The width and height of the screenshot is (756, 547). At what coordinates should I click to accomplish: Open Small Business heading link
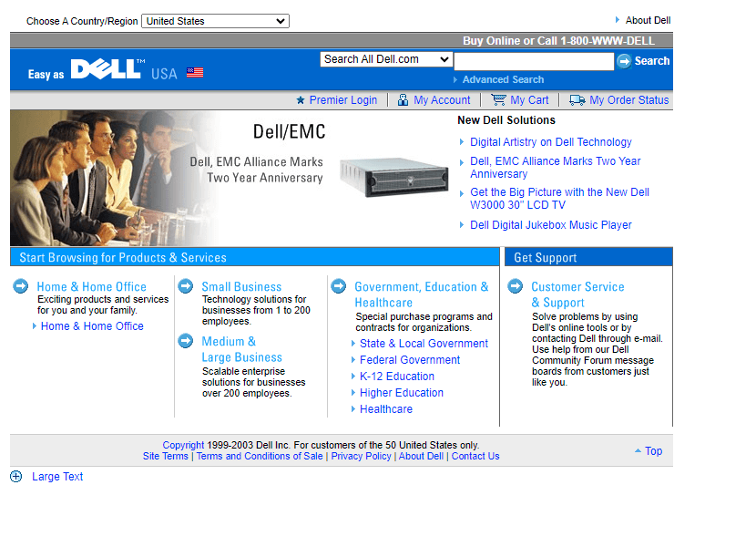tap(241, 287)
